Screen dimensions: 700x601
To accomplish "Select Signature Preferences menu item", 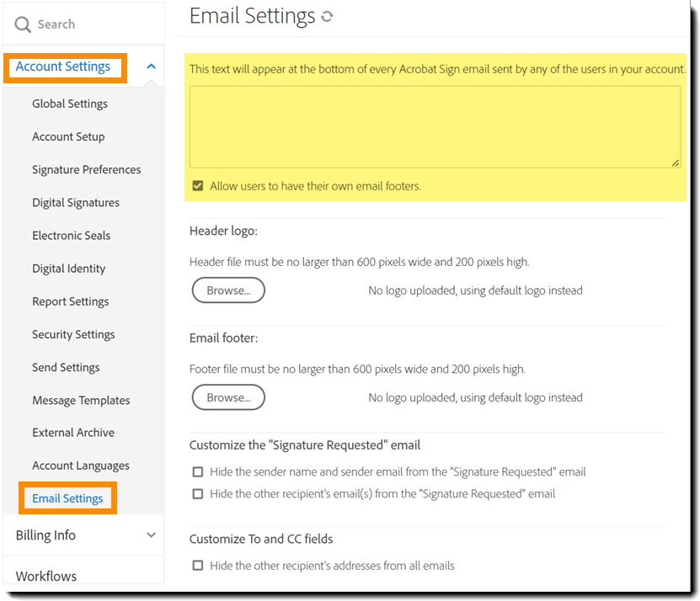I will point(86,169).
